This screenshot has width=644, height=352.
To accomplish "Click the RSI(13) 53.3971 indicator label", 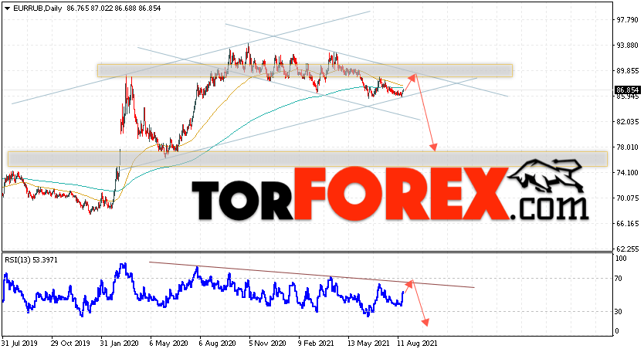I will [31, 260].
